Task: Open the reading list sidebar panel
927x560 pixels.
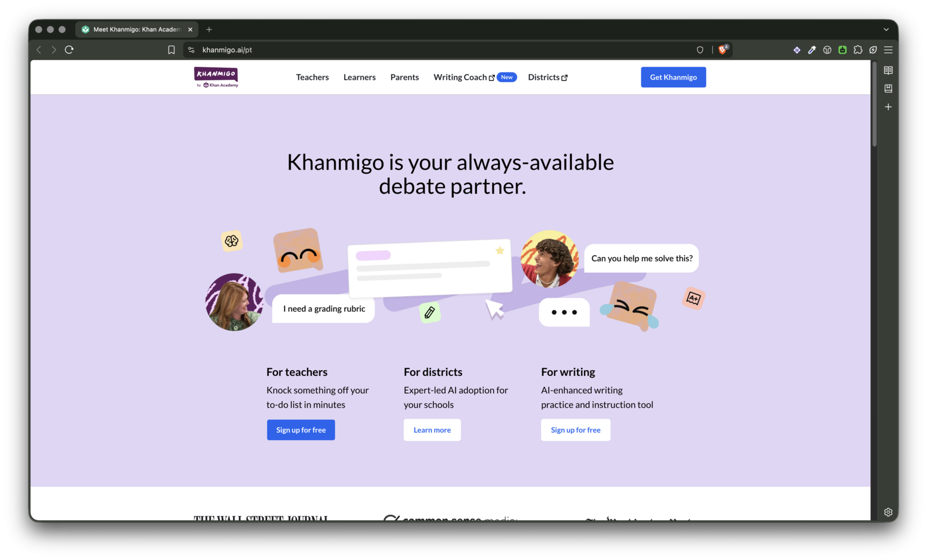Action: tap(888, 71)
